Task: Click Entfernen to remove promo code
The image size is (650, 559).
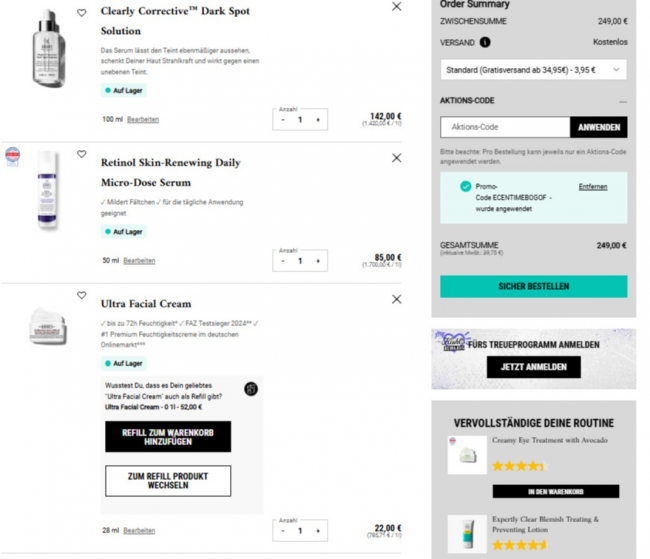Action: [x=592, y=187]
